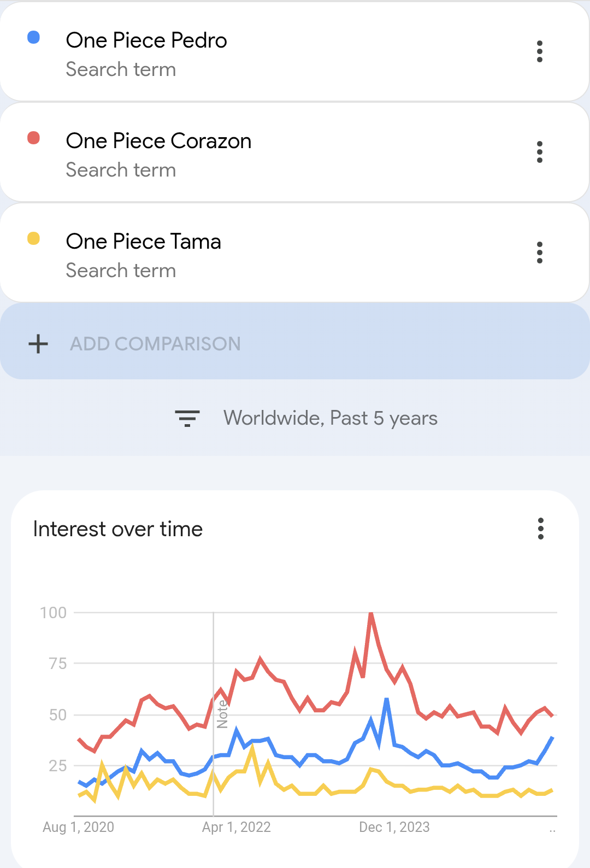
Task: Open options menu for One Piece Pedro
Action: pos(539,51)
